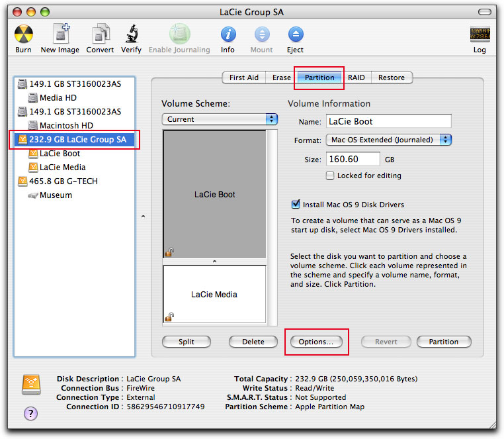Open the Format dropdown menu
Image resolution: width=504 pixels, height=439 pixels.
pos(389,140)
